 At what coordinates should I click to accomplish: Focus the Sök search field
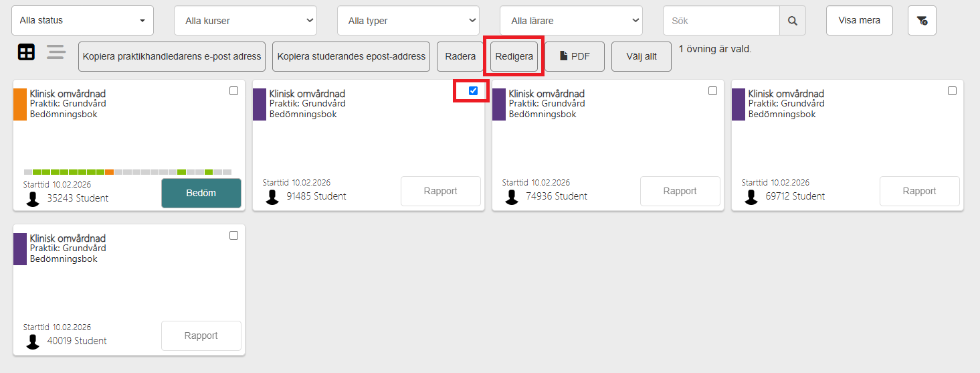click(x=721, y=21)
